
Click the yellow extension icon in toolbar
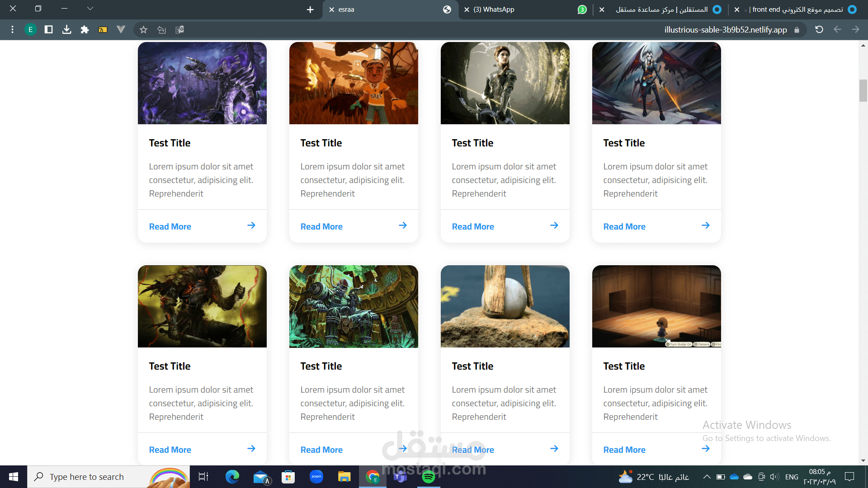[103, 30]
